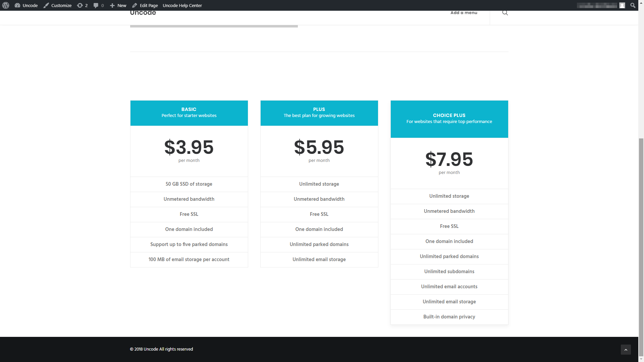Viewport: 644px width, 362px height.
Task: Click the Edit Page icon
Action: click(x=134, y=5)
